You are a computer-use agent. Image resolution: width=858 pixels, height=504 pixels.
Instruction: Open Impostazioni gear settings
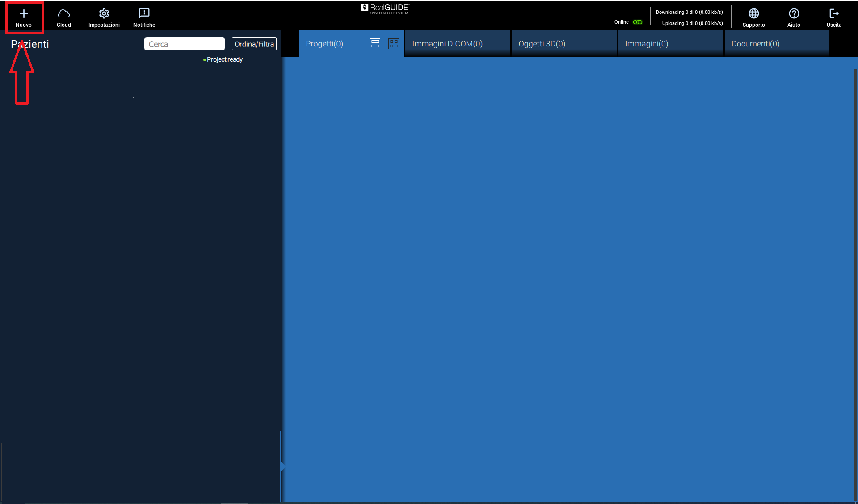[x=104, y=14]
